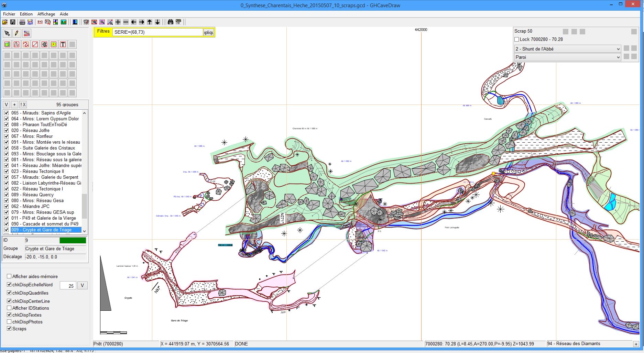Click the V button above groups list
Image resolution: width=644 pixels, height=353 pixels.
pos(6,104)
